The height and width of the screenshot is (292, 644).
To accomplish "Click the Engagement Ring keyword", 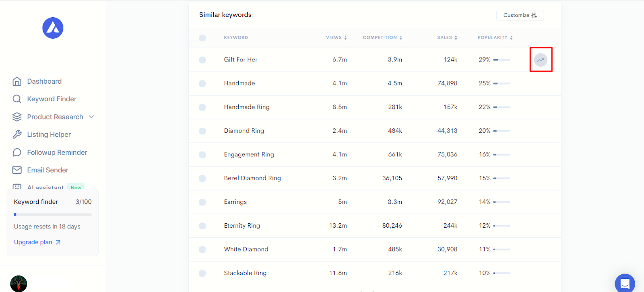I will click(249, 154).
